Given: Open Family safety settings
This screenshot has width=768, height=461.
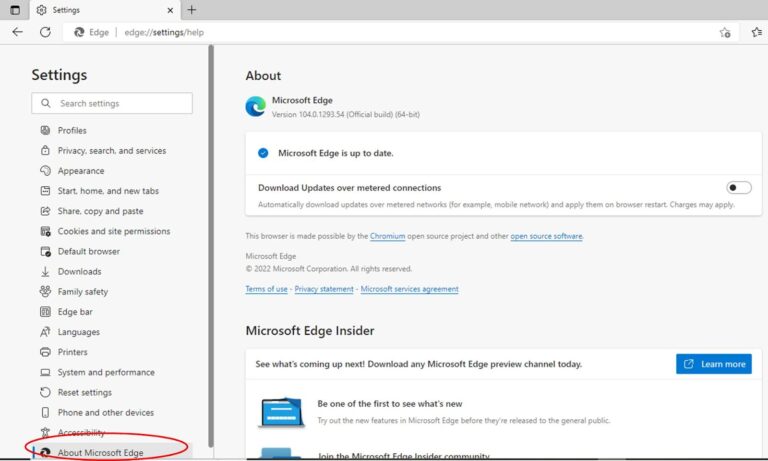Looking at the screenshot, I should 83,291.
